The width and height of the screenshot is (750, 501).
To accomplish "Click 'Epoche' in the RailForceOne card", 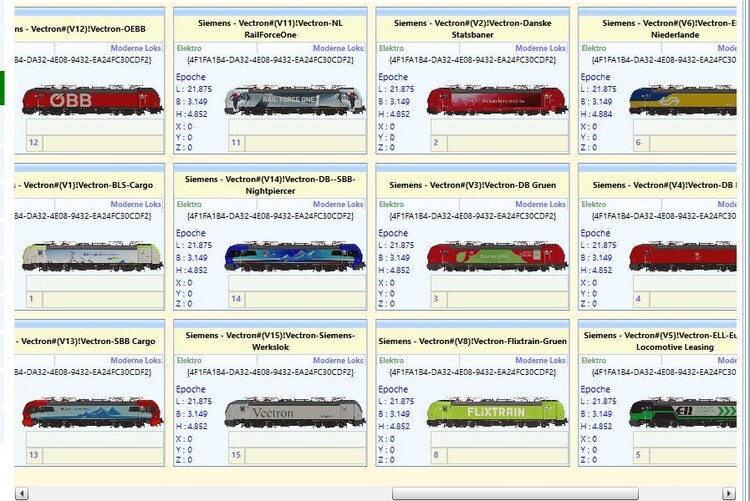I will [190, 77].
